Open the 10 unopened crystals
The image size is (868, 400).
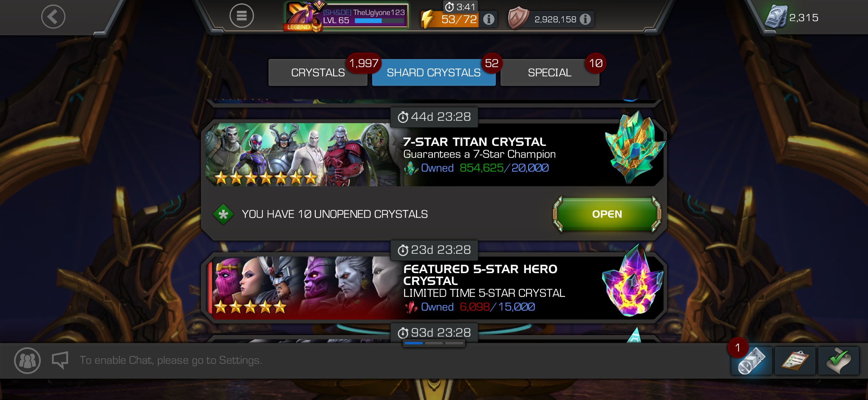[607, 214]
